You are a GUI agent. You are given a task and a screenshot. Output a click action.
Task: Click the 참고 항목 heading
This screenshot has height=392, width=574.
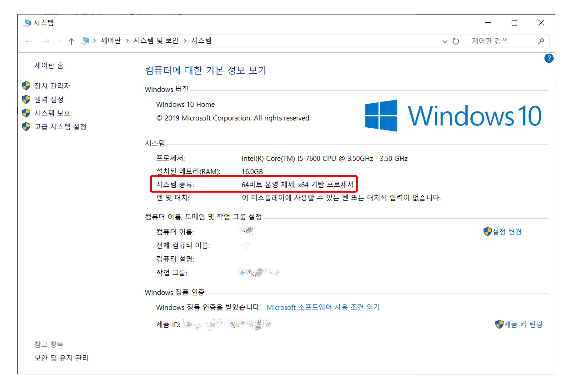(x=49, y=344)
